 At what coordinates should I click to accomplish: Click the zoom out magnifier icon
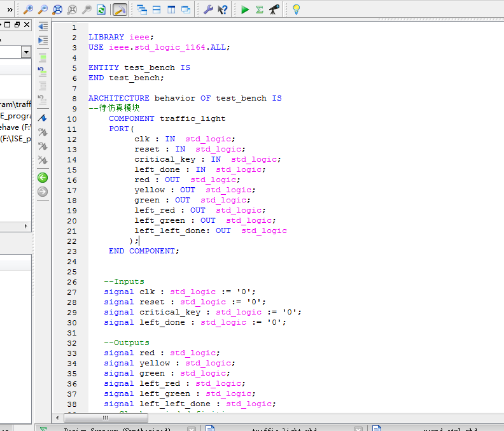(43, 10)
